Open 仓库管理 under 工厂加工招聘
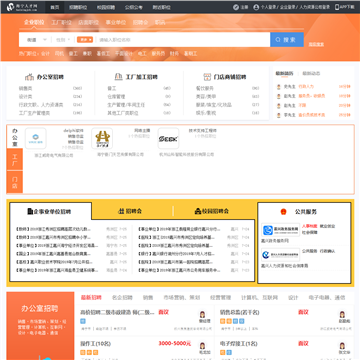Screen dimensions: 360x360 coord(116,97)
